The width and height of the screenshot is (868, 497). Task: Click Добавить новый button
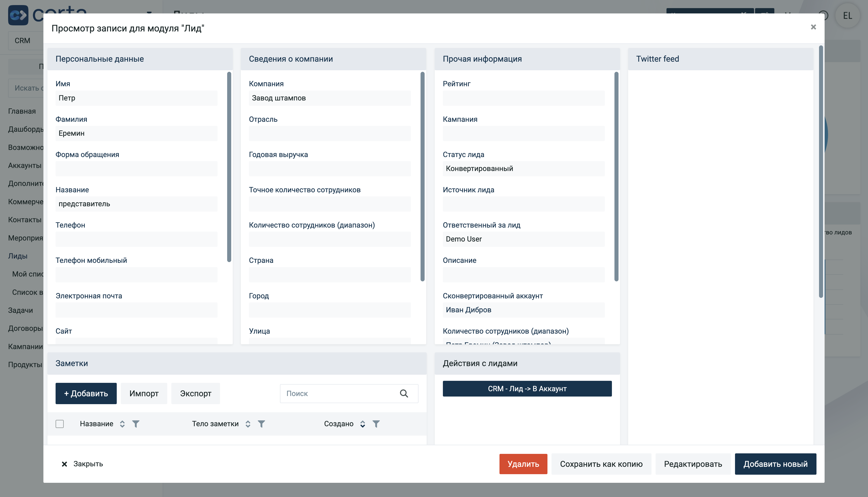tap(775, 464)
